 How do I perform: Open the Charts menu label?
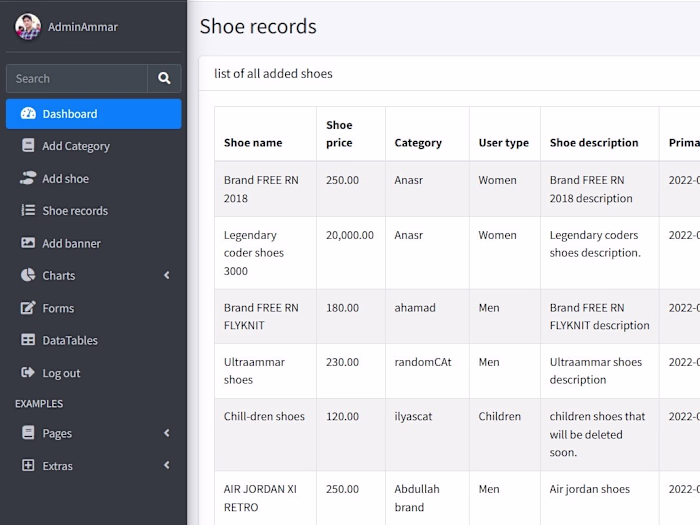58,275
